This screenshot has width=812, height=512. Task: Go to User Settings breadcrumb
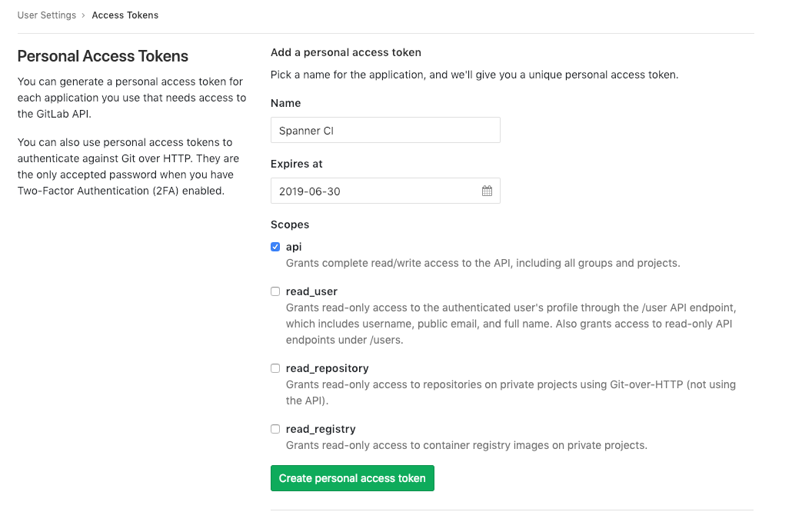(46, 15)
